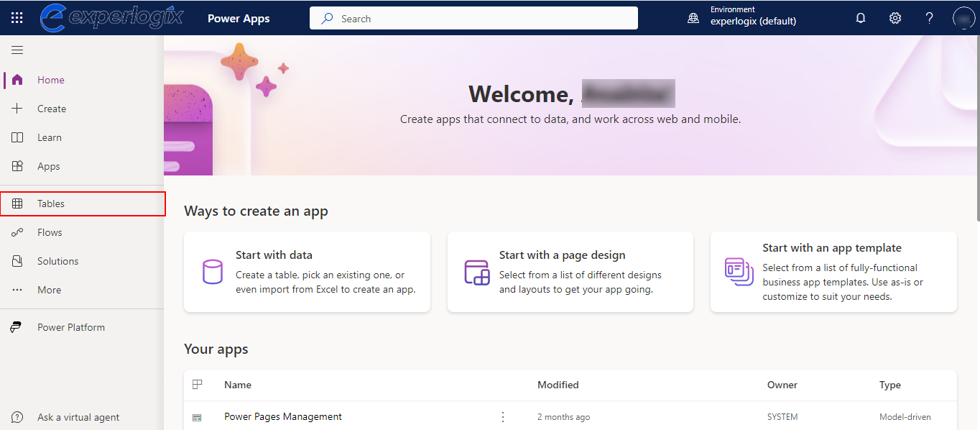Viewport: 980px width, 430px height.
Task: Click the Learn book icon
Action: (x=17, y=137)
